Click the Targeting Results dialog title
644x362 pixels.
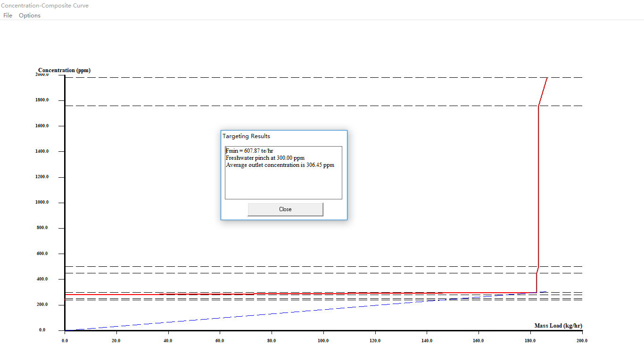247,136
